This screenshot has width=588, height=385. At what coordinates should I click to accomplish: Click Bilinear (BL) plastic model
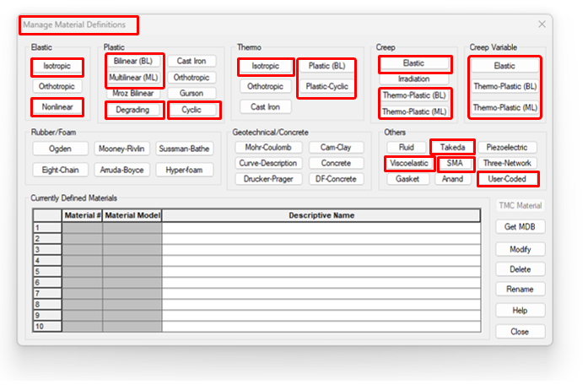coord(133,61)
